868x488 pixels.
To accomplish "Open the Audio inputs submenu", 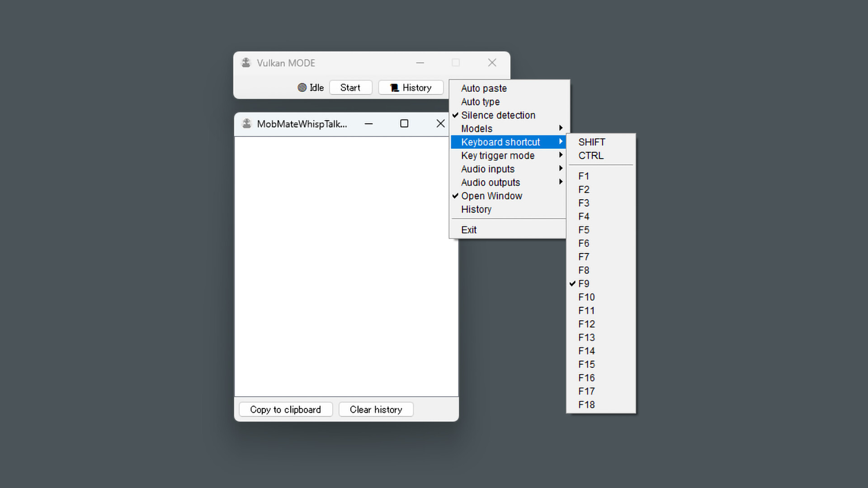I will coord(487,169).
